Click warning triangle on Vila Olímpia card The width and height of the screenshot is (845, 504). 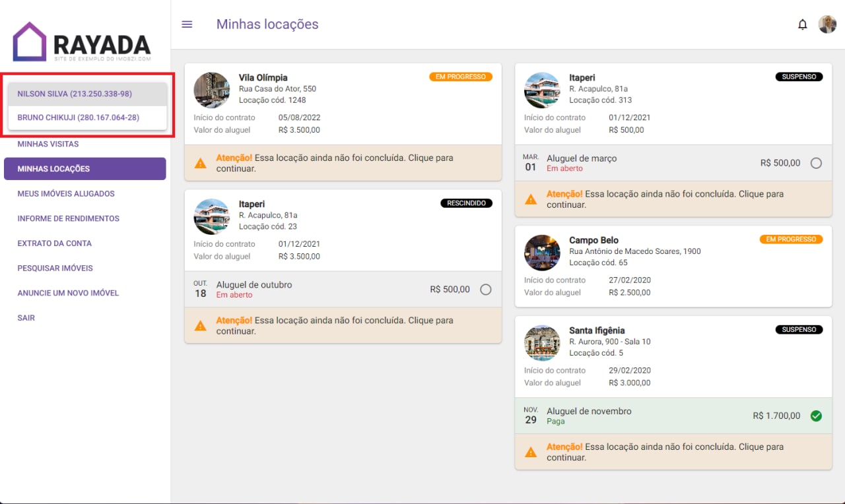pos(201,163)
